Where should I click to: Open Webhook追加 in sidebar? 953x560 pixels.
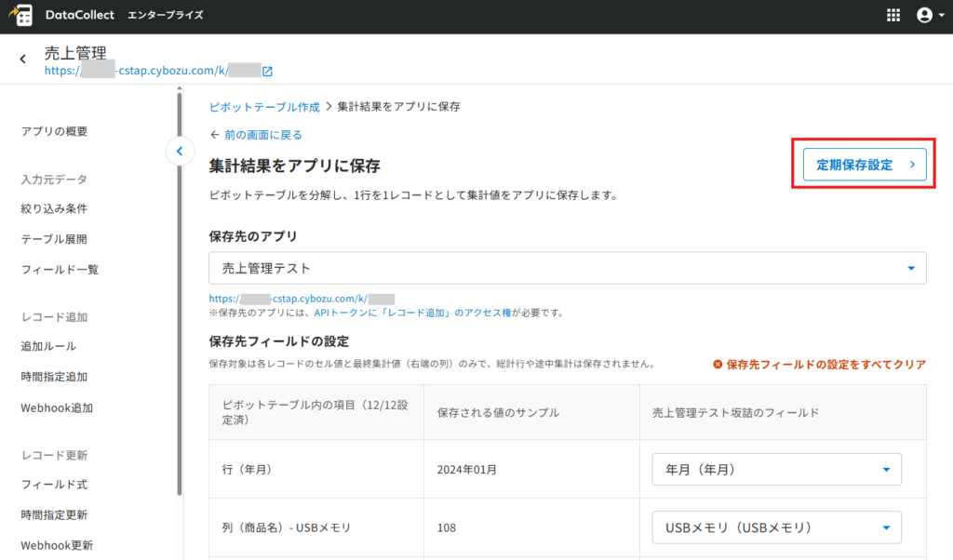tap(57, 408)
